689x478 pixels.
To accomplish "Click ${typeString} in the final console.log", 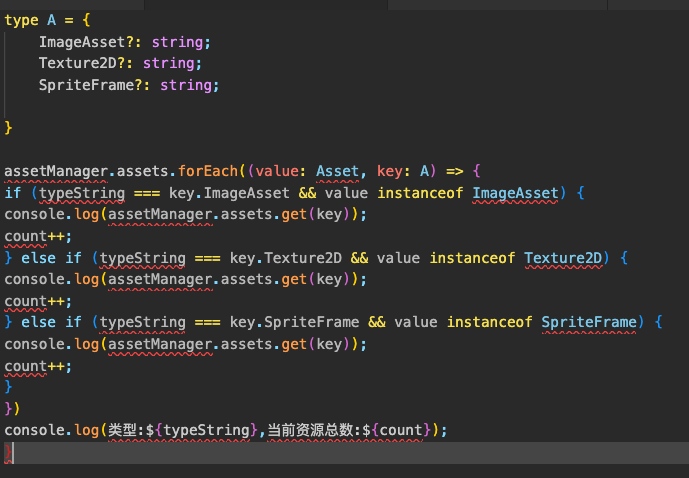I will [x=203, y=431].
